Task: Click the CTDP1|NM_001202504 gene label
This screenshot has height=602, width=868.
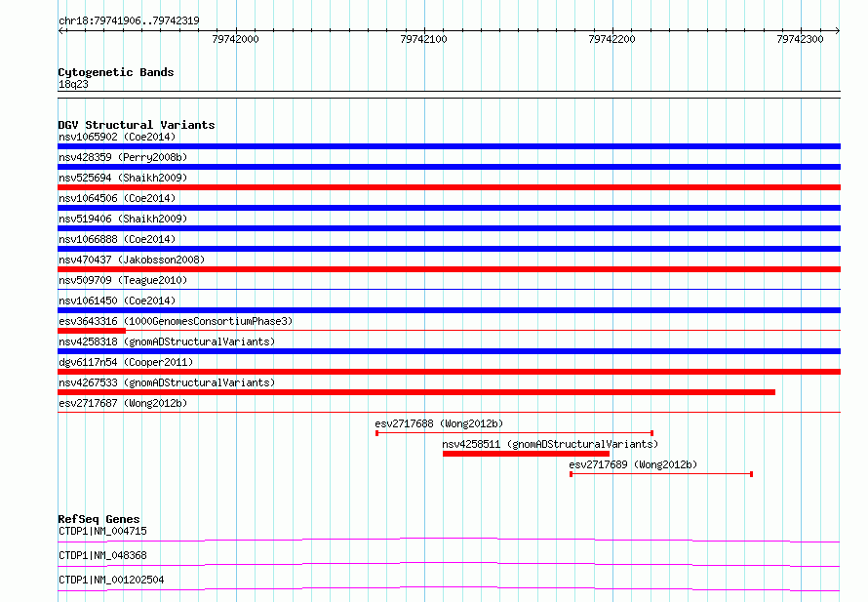Action: [111, 580]
